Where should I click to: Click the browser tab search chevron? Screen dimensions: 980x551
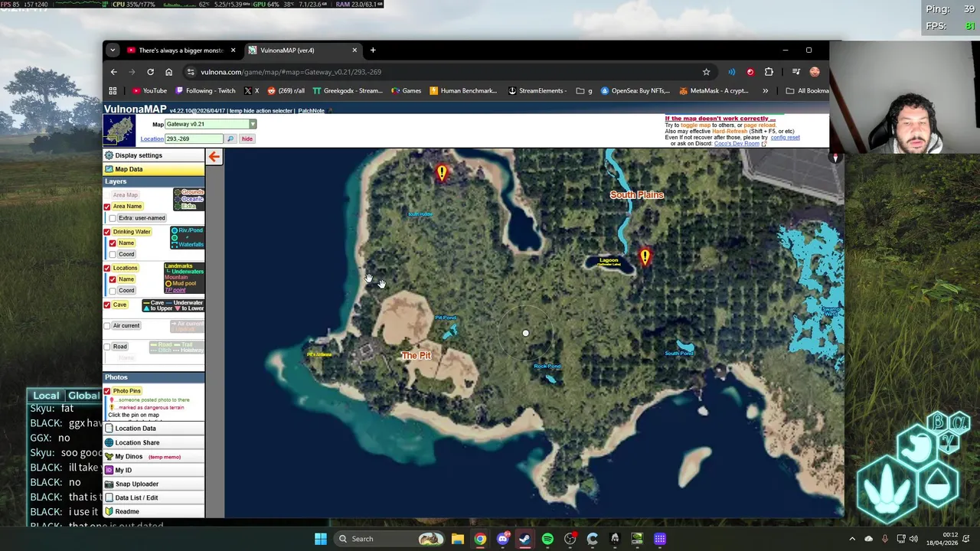(113, 51)
